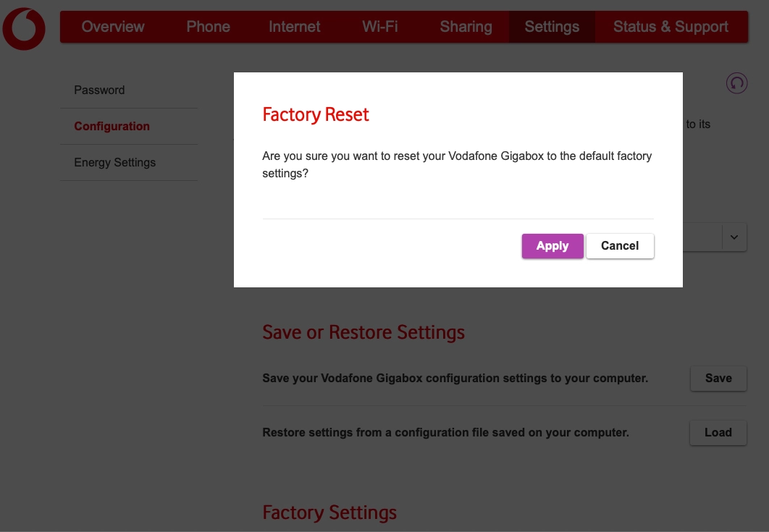The height and width of the screenshot is (532, 769).
Task: Cancel the Factory Reset dialog
Action: coord(620,246)
